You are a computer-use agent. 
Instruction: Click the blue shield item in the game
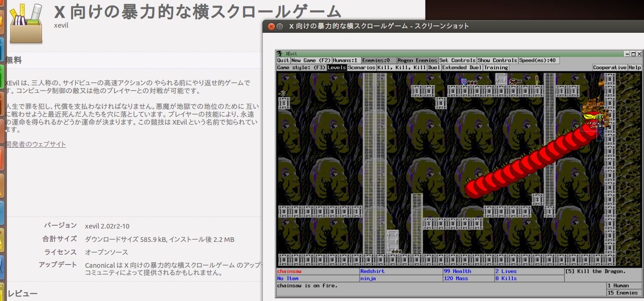(x=463, y=82)
